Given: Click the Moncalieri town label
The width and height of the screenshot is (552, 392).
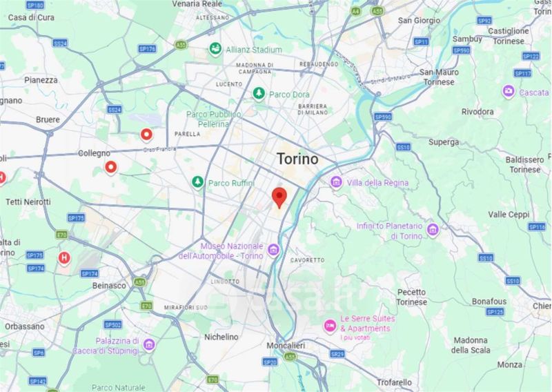Looking at the screenshot, I should click(286, 345).
